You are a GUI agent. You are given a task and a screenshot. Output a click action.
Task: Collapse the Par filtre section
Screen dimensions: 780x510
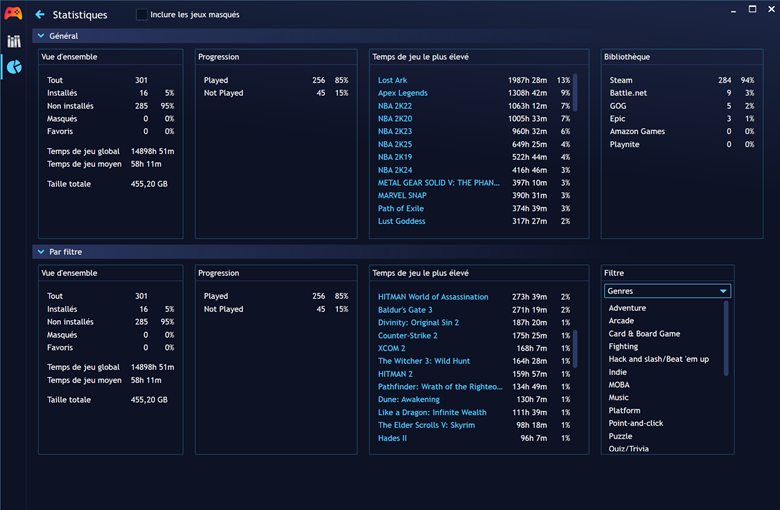pyautogui.click(x=41, y=251)
